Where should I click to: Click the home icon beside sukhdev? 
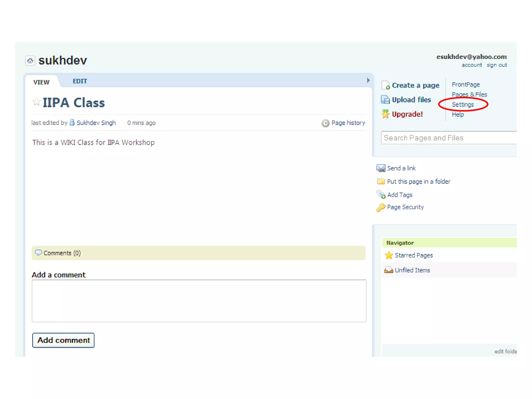click(x=30, y=61)
